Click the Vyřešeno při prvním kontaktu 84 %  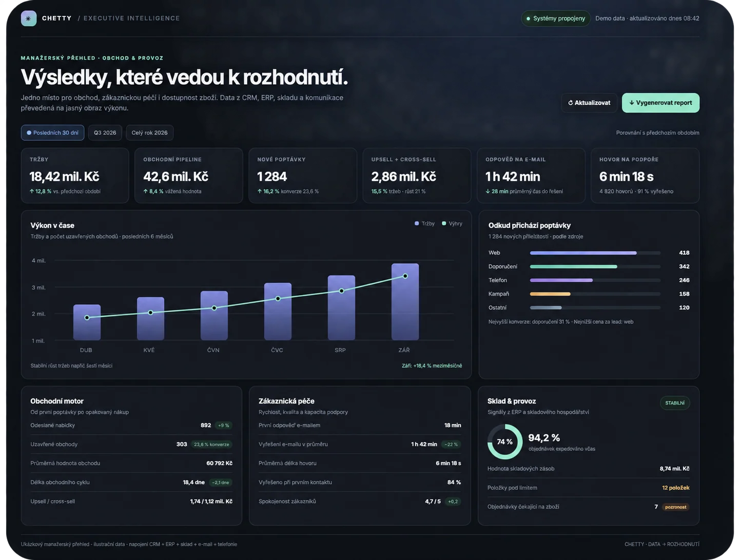coord(454,482)
